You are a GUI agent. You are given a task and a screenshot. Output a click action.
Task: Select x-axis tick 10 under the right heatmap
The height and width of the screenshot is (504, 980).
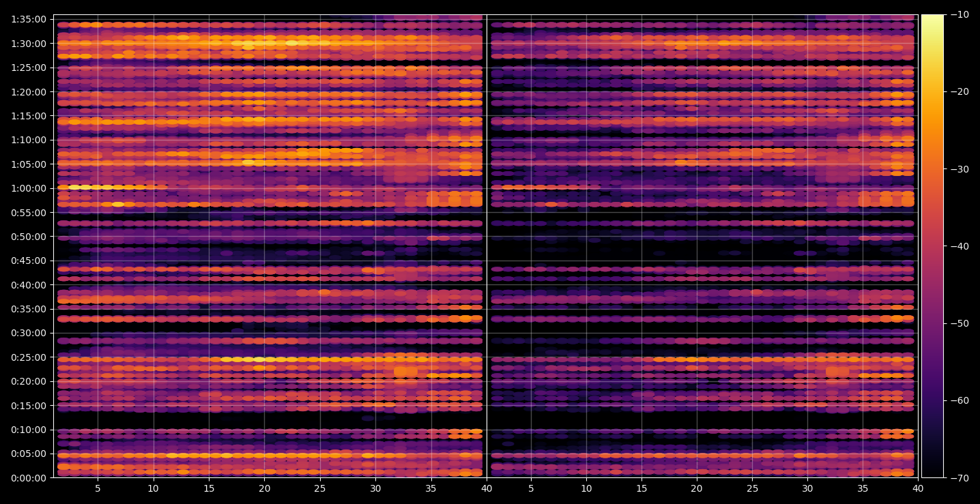(x=586, y=489)
